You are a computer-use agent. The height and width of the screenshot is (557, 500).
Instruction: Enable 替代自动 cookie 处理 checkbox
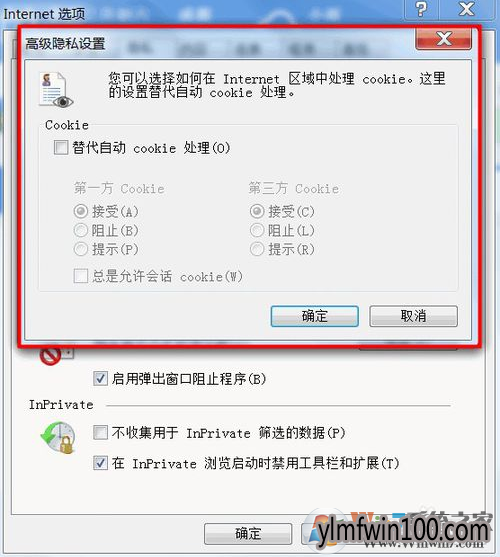tap(61, 147)
